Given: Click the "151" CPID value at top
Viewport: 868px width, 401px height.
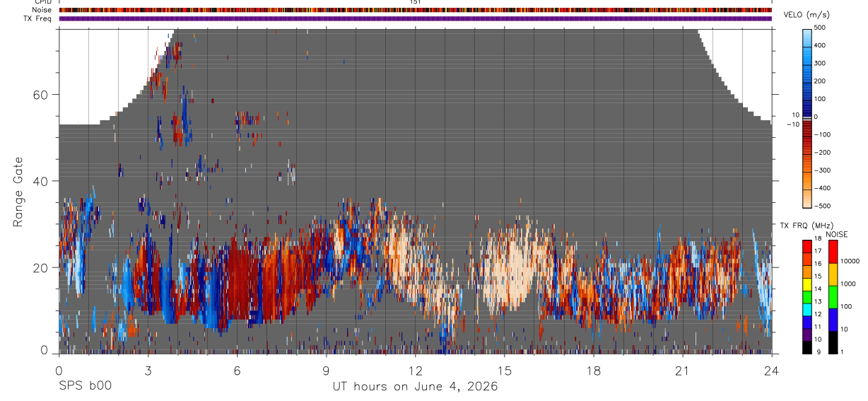Looking at the screenshot, I should tap(416, 2).
